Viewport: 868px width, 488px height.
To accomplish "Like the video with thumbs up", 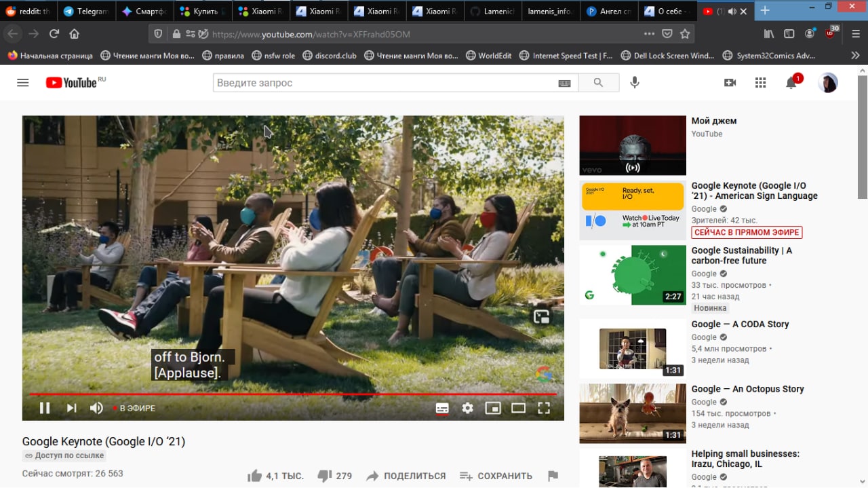I will tap(255, 476).
